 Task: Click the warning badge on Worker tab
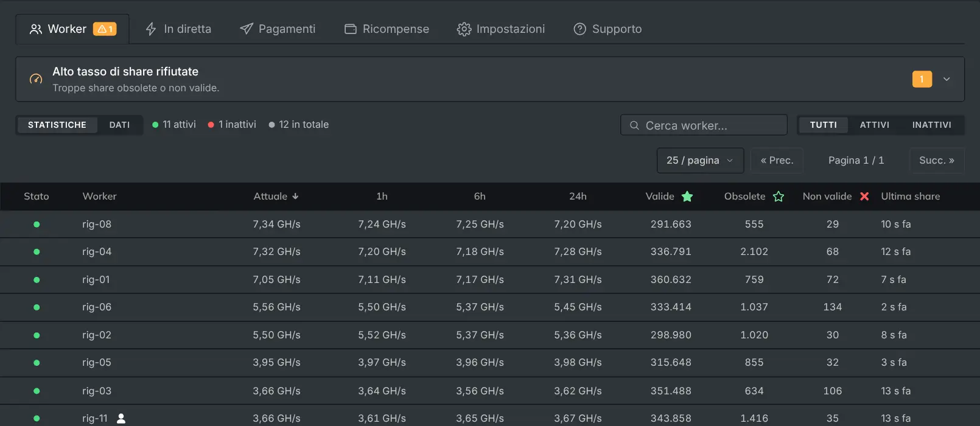click(105, 29)
